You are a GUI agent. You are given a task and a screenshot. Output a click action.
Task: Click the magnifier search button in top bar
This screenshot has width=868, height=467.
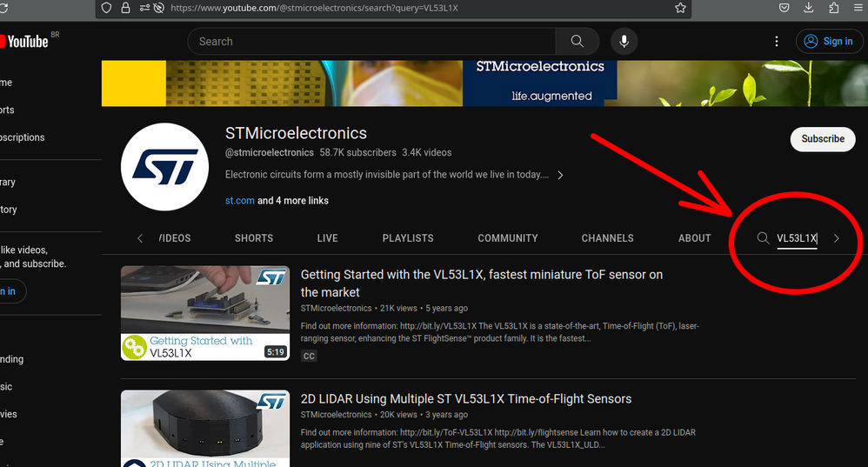click(x=578, y=42)
